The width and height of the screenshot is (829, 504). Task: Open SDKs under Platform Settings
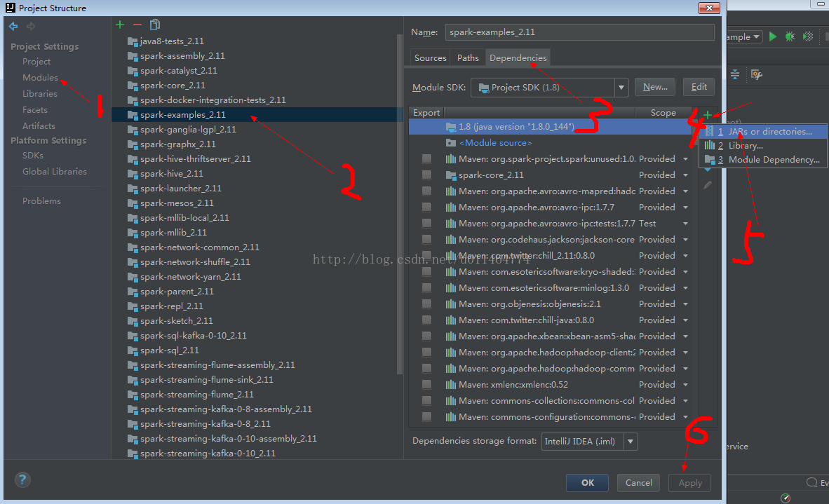(33, 156)
